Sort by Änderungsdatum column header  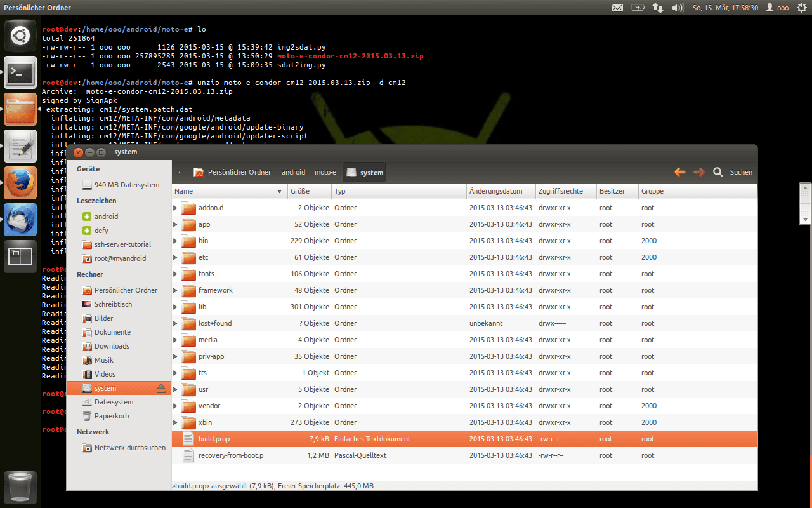click(501, 191)
